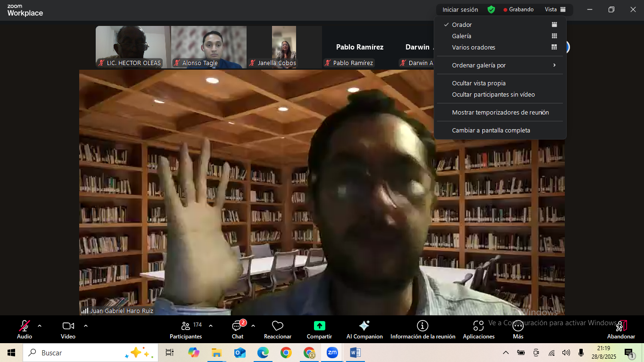This screenshot has width=644, height=362.
Task: Click the Más options icon
Action: click(518, 326)
